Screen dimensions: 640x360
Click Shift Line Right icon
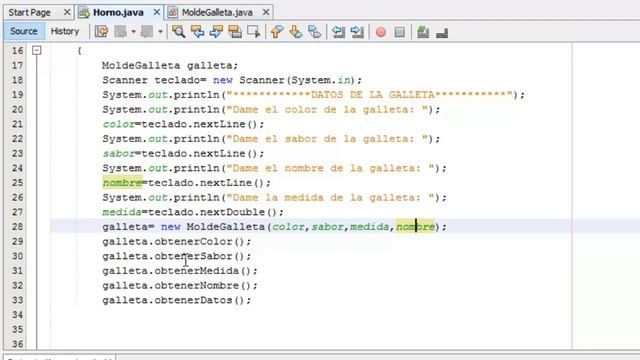[357, 31]
